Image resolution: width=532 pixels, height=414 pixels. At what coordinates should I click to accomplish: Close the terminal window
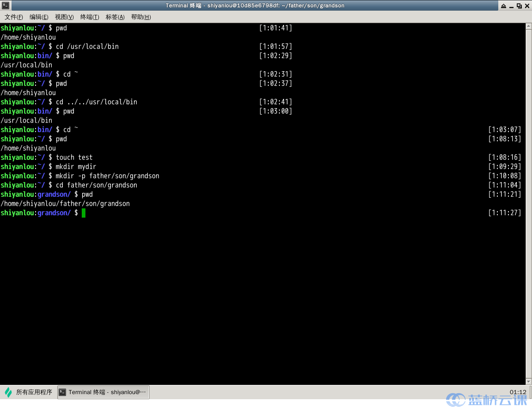pos(527,6)
